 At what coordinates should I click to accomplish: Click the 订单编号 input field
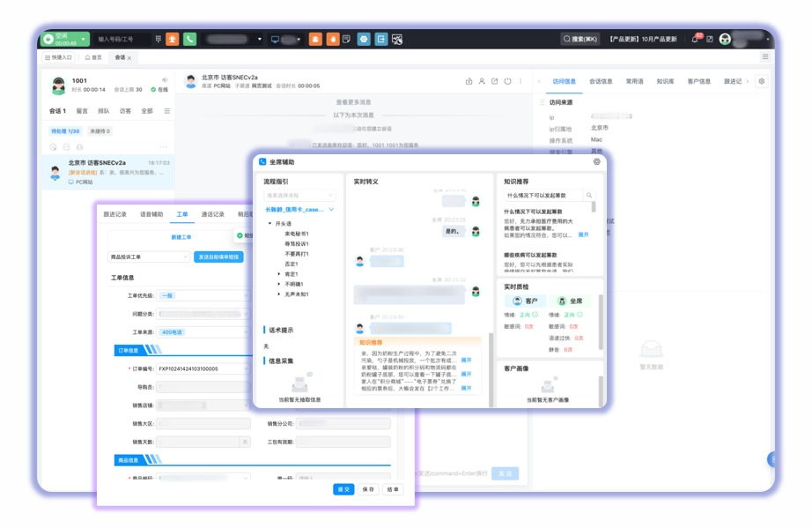(x=203, y=368)
